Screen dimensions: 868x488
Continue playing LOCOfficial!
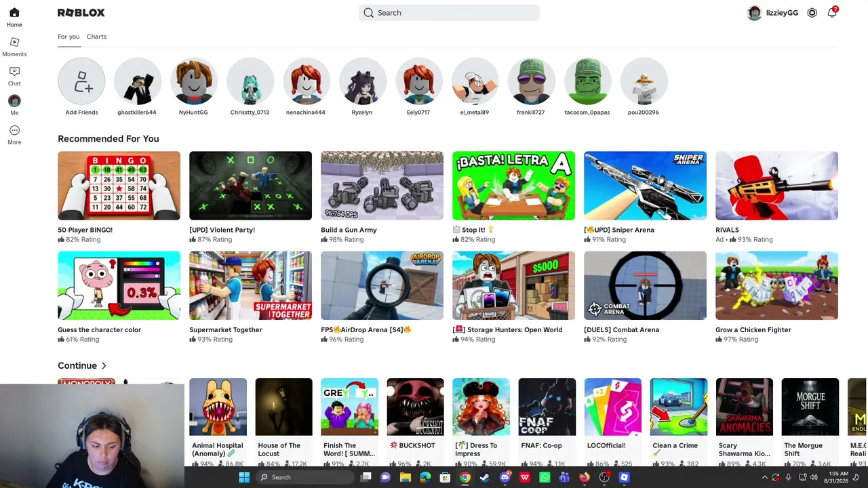tap(612, 407)
